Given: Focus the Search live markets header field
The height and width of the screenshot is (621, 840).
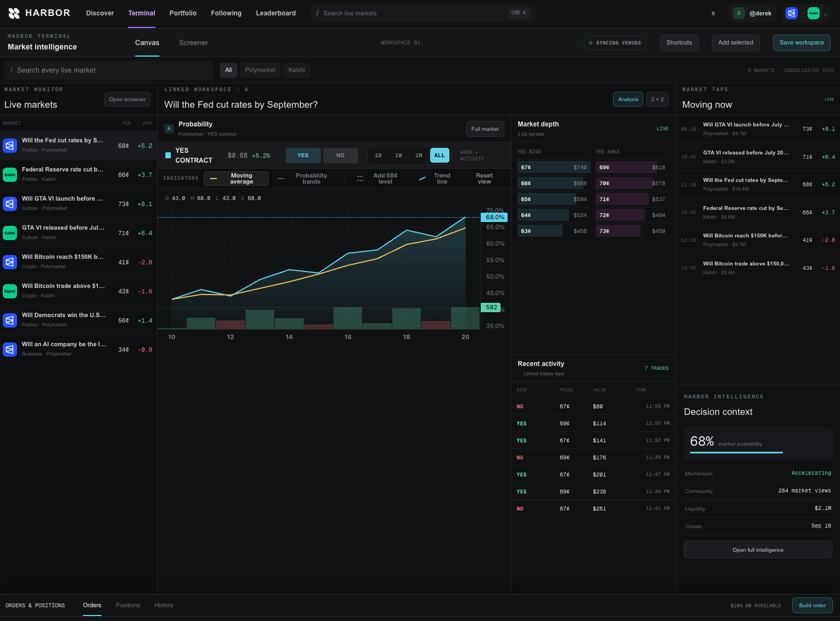Looking at the screenshot, I should [423, 13].
